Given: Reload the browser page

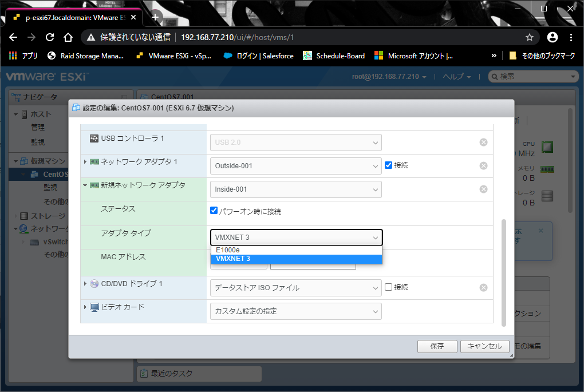Looking at the screenshot, I should (50, 37).
